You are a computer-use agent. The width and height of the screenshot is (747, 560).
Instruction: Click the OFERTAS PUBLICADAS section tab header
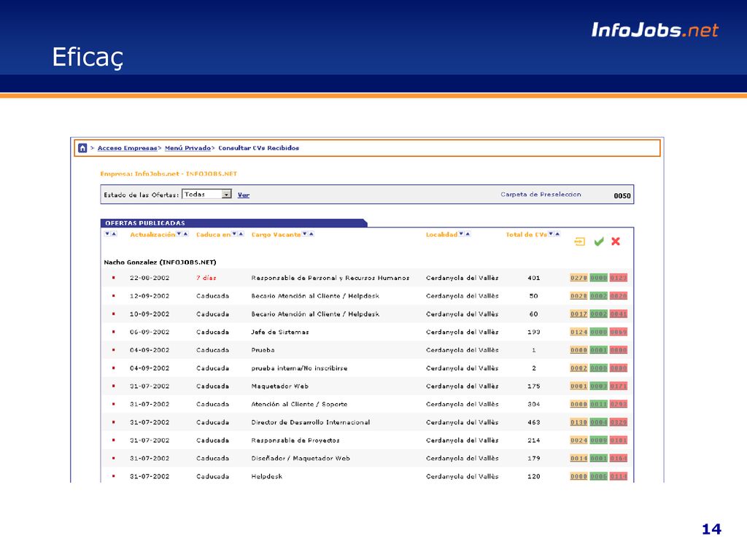pos(233,223)
